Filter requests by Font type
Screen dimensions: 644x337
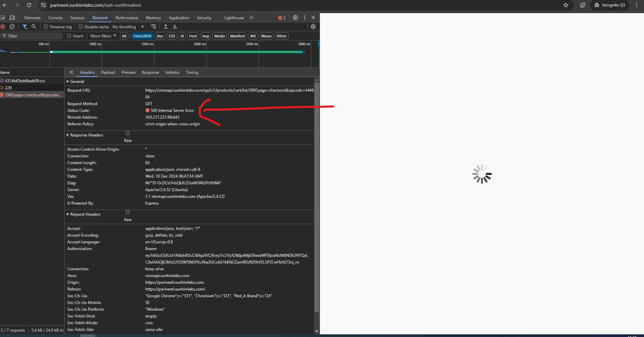(x=193, y=36)
